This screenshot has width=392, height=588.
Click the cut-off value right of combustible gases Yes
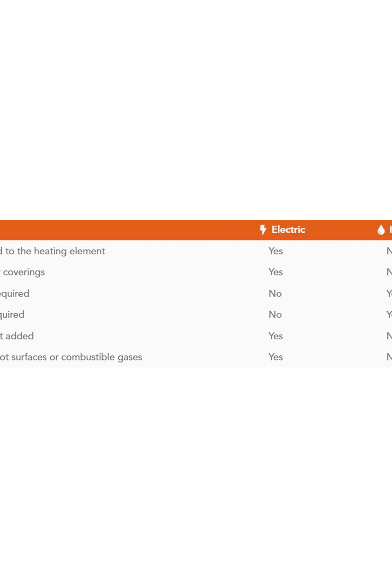tap(389, 357)
